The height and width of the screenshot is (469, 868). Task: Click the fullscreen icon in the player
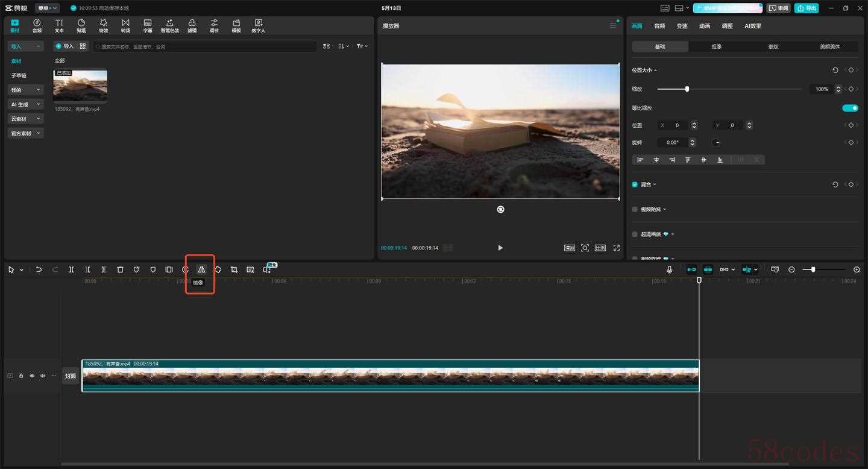pyautogui.click(x=617, y=248)
